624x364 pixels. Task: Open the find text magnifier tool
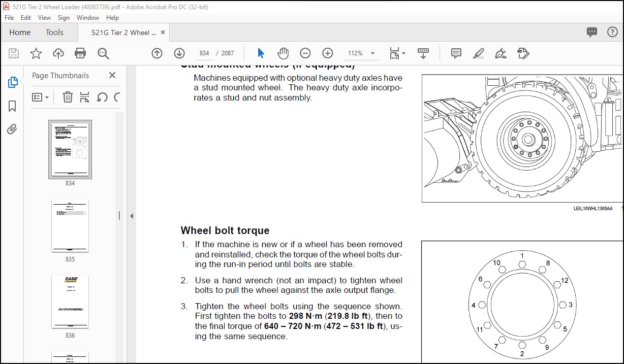(x=103, y=53)
